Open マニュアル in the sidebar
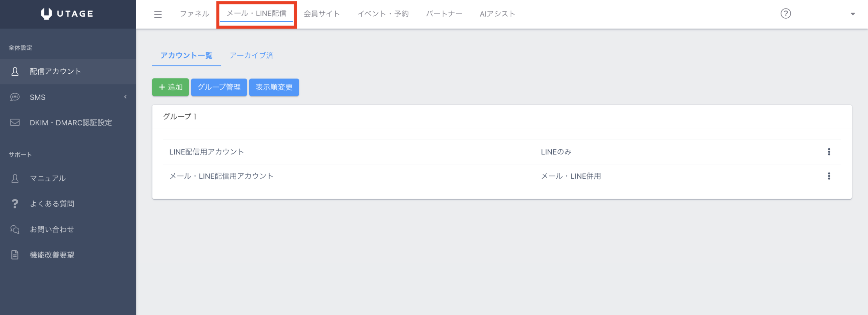This screenshot has width=868, height=315. point(48,178)
